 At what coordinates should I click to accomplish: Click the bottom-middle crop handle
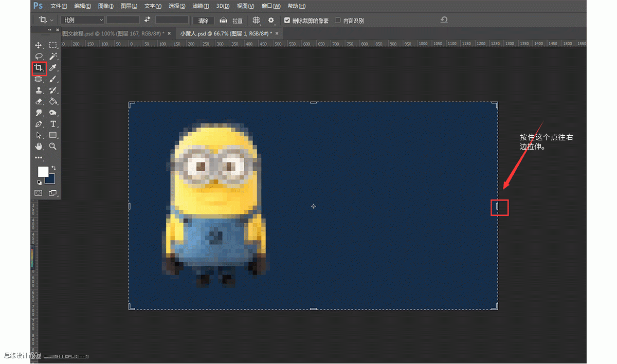313,309
